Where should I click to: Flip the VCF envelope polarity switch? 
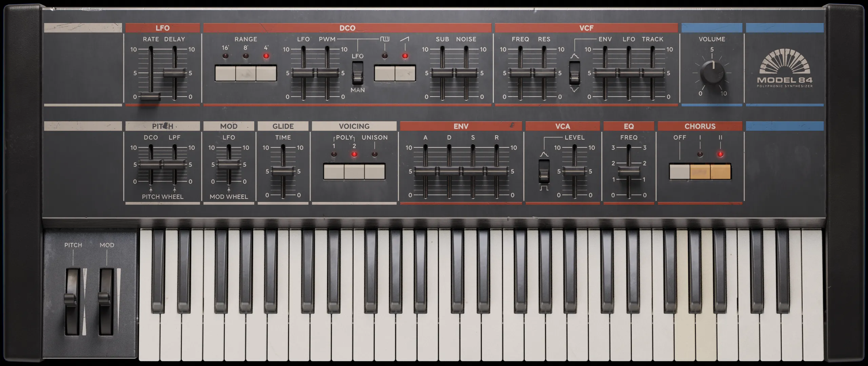tap(574, 73)
